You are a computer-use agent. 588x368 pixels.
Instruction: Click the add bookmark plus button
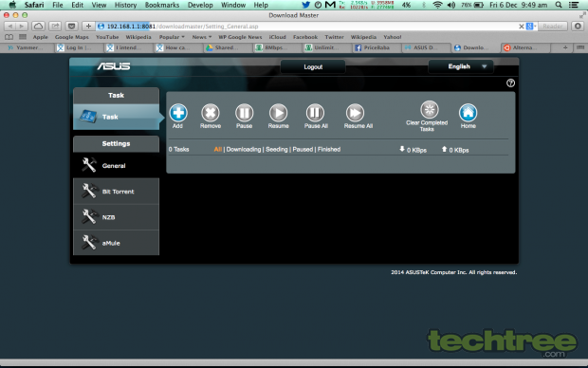88,27
